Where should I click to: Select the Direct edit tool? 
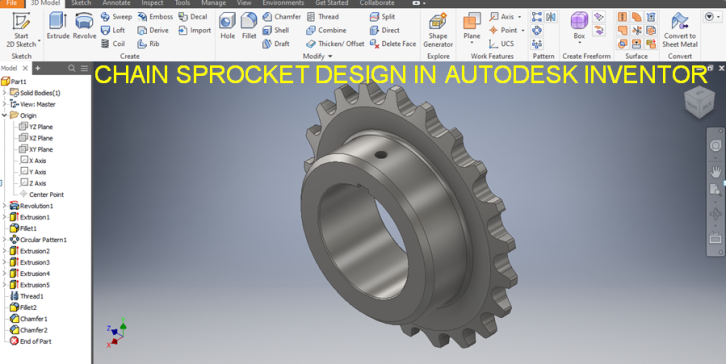(x=385, y=30)
